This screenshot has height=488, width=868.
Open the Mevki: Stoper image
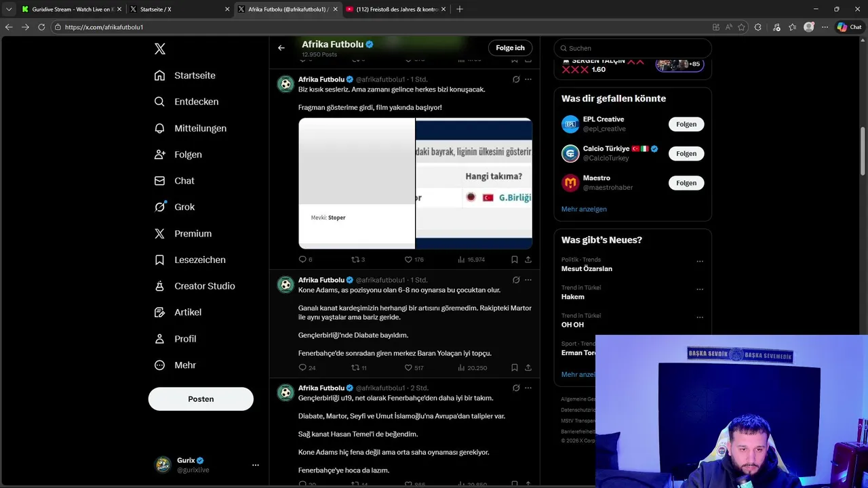[357, 184]
